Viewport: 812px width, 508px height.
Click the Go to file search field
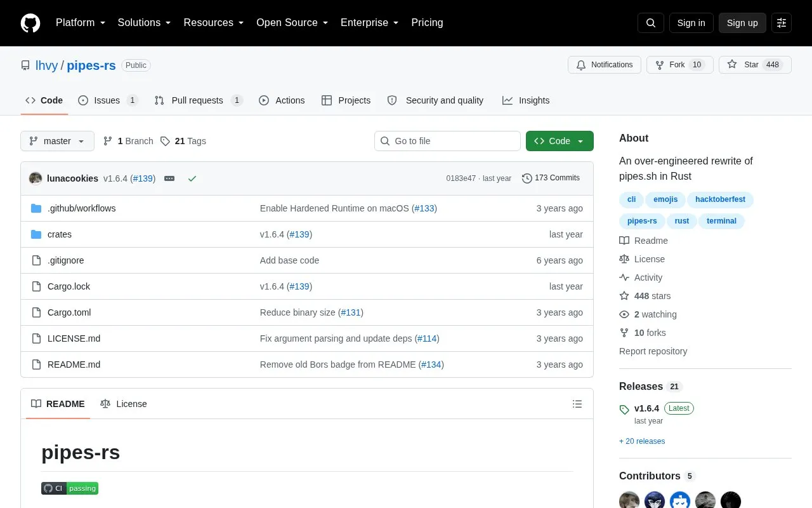pyautogui.click(x=447, y=141)
